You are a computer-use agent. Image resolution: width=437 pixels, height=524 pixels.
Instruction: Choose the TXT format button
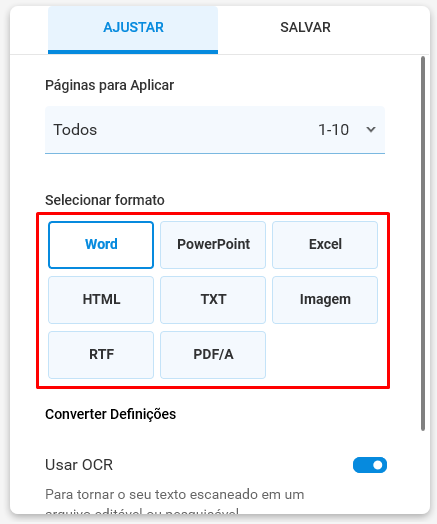[213, 300]
